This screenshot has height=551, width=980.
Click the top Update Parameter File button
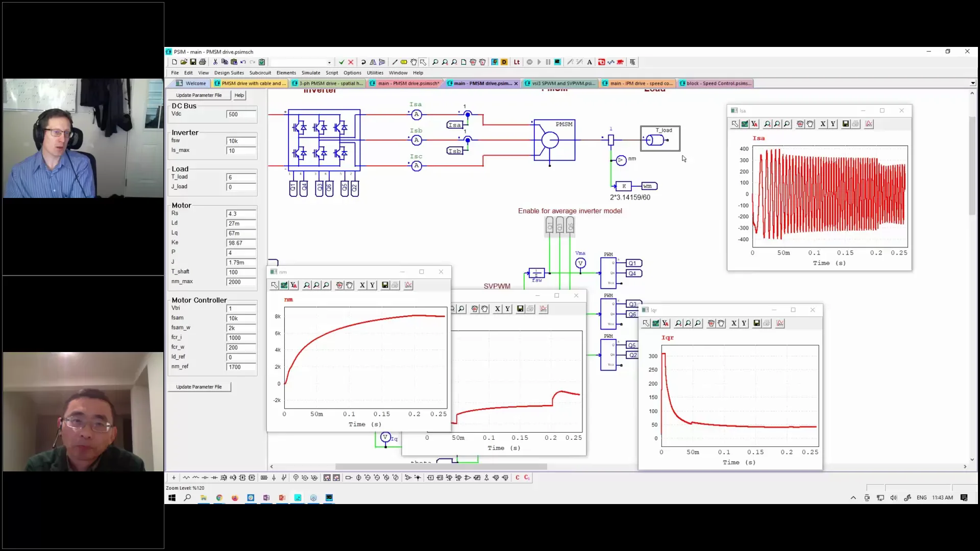click(199, 95)
